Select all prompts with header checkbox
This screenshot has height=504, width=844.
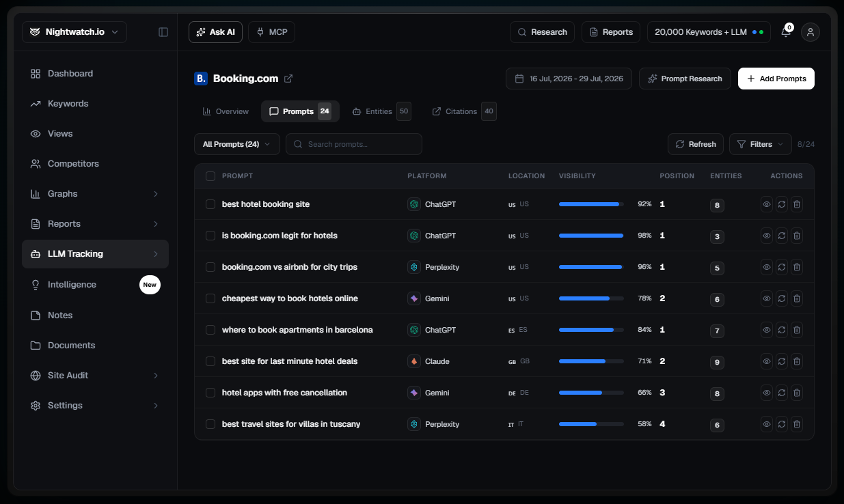210,176
